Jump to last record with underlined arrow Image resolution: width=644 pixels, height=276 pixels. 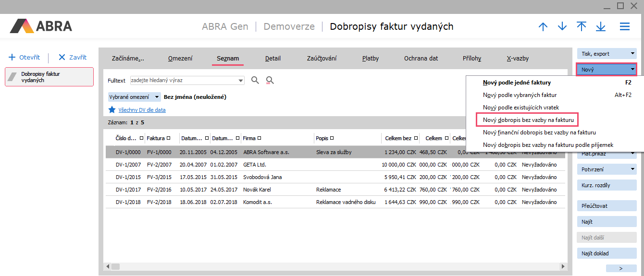pyautogui.click(x=601, y=27)
